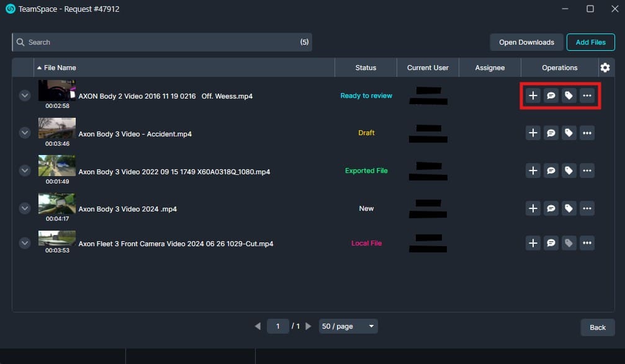Click the comment icon on the Exported File row
This screenshot has width=625, height=364.
(x=551, y=171)
